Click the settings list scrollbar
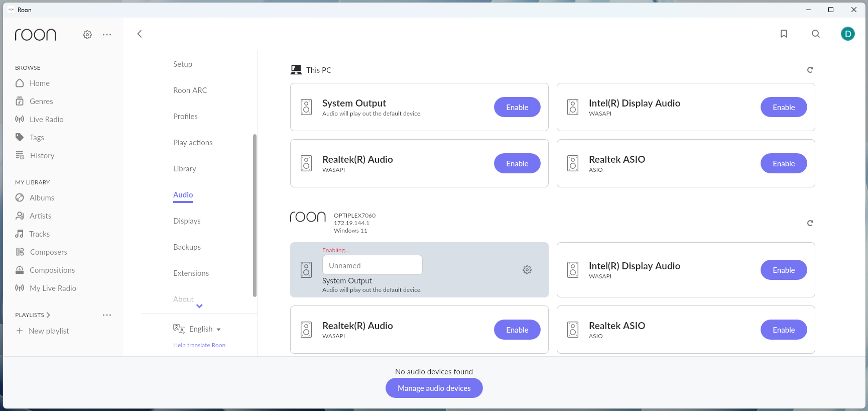The width and height of the screenshot is (868, 411). [255, 215]
